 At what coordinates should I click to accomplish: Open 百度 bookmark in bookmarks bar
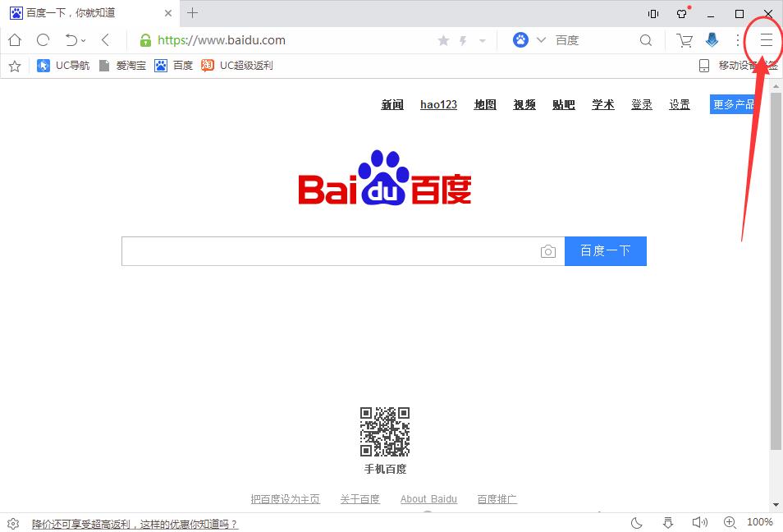[x=173, y=66]
